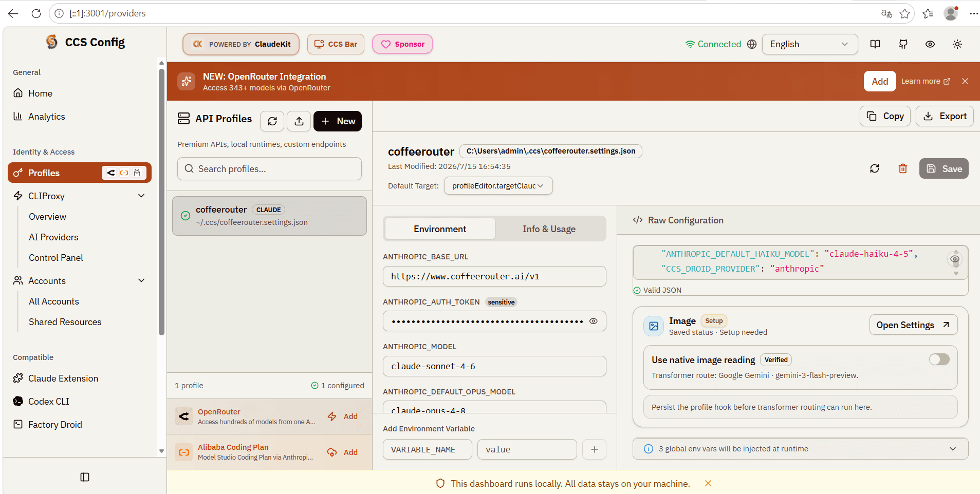Screen dimensions: 980x494
Task: Open the Control Panel page
Action: point(56,258)
